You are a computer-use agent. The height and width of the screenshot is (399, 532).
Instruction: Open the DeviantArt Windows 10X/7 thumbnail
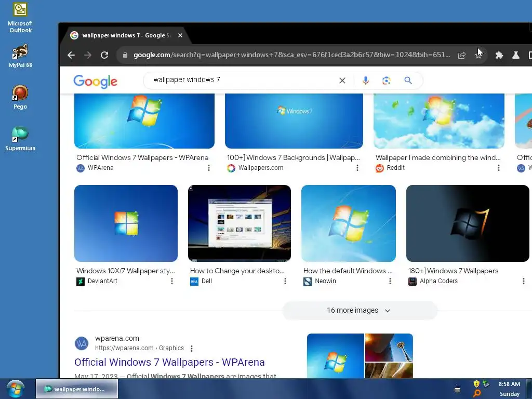[126, 223]
